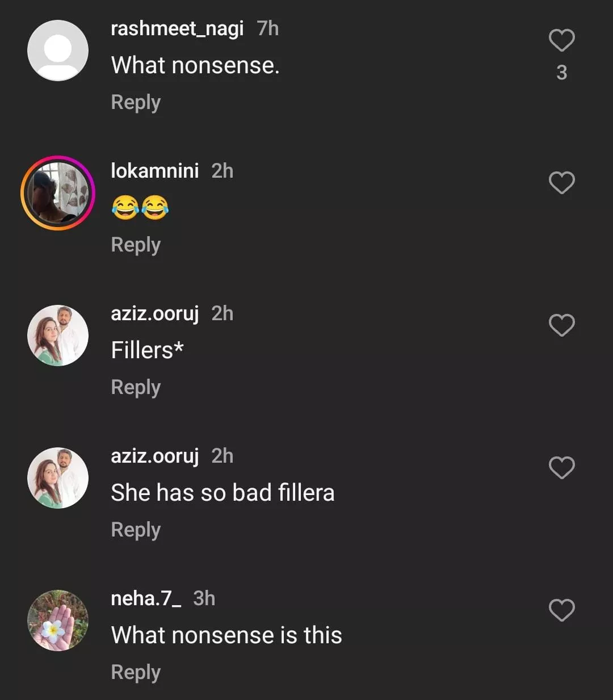
Task: Go to neha.7_'s profile via username
Action: (146, 598)
